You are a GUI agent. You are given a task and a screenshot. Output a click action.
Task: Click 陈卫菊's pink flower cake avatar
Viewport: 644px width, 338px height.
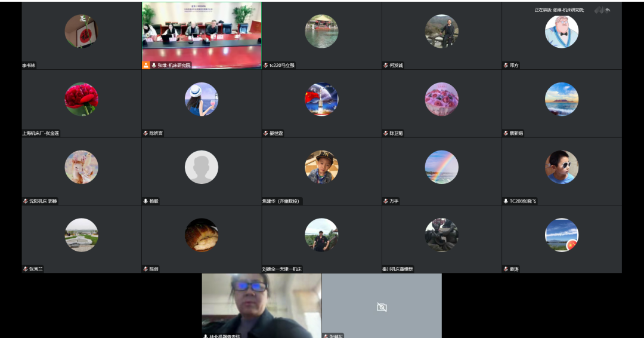click(x=441, y=99)
